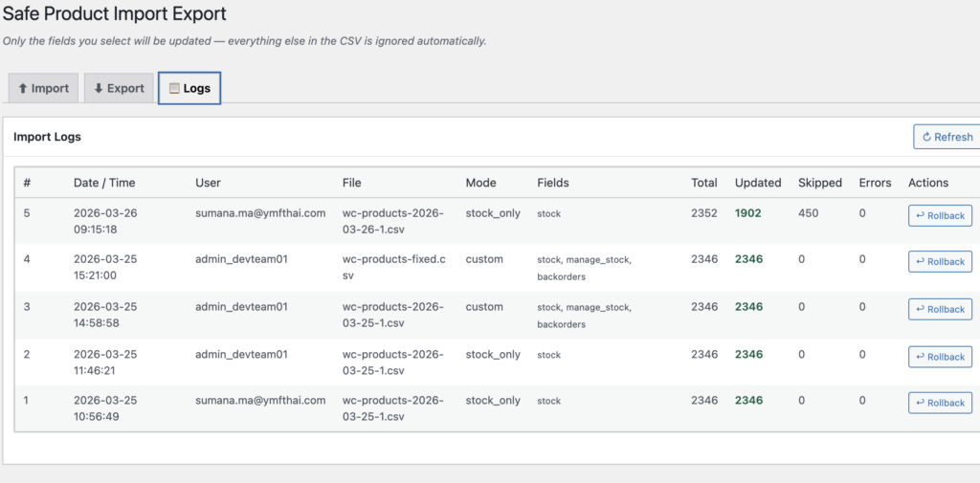
Task: Click the Date / Time column header
Action: pyautogui.click(x=104, y=183)
